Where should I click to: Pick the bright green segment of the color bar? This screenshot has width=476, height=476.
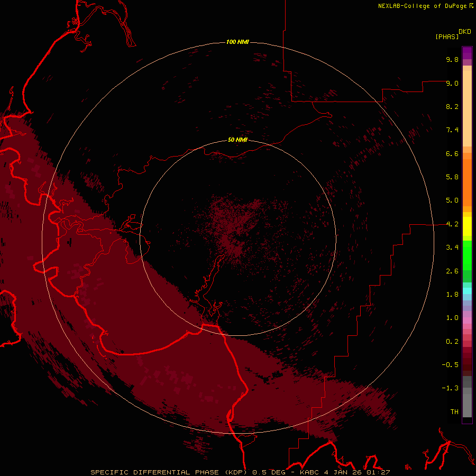467,255
